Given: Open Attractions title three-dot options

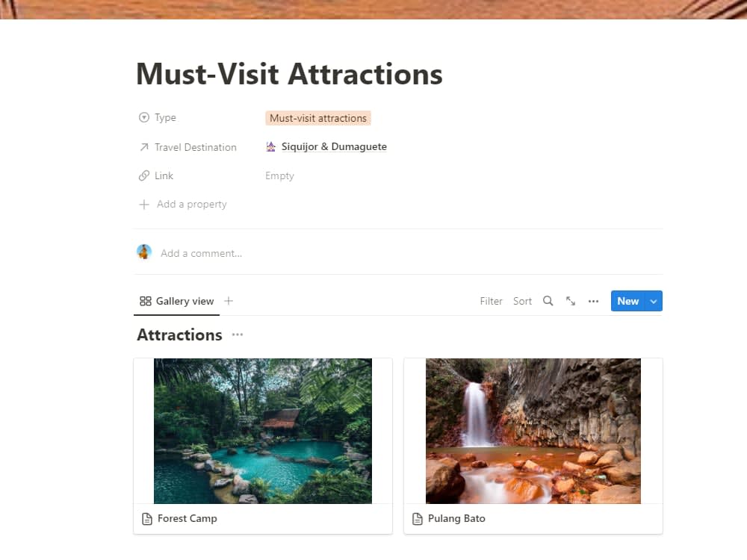Looking at the screenshot, I should [x=238, y=335].
